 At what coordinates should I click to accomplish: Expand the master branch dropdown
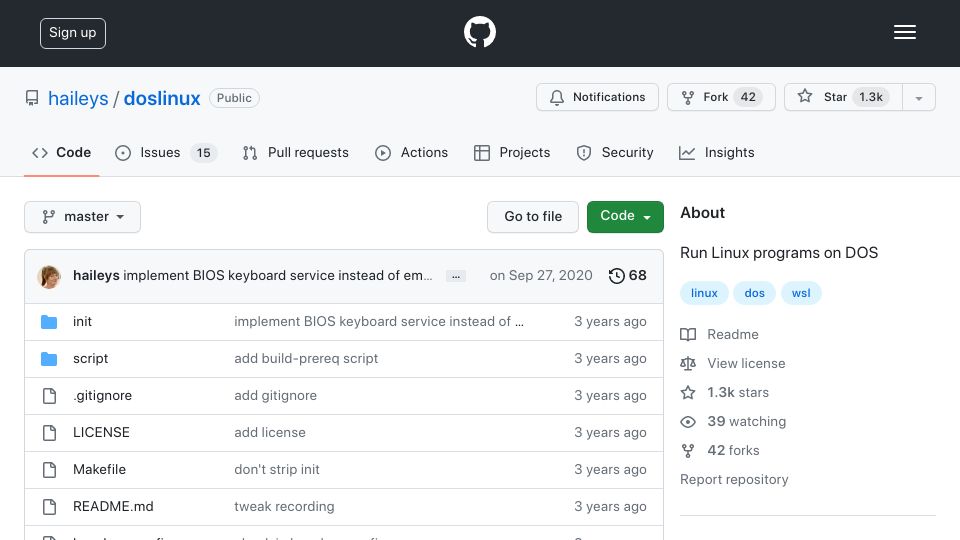83,217
